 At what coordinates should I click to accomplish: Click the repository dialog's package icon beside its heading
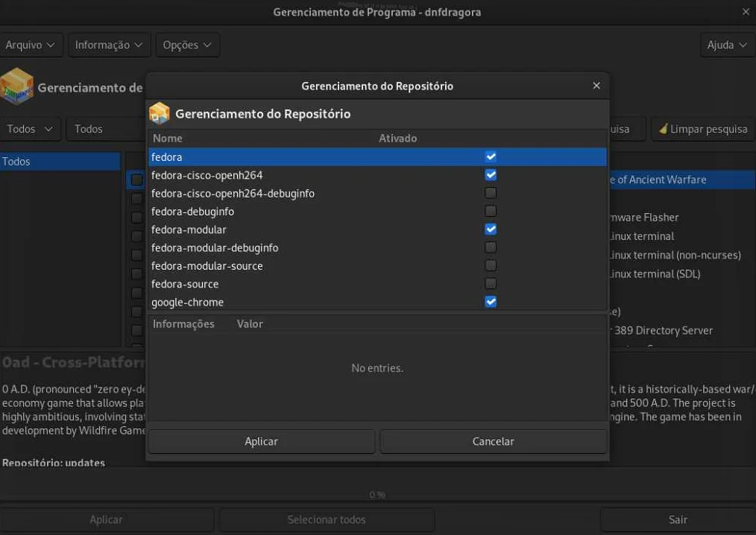160,113
